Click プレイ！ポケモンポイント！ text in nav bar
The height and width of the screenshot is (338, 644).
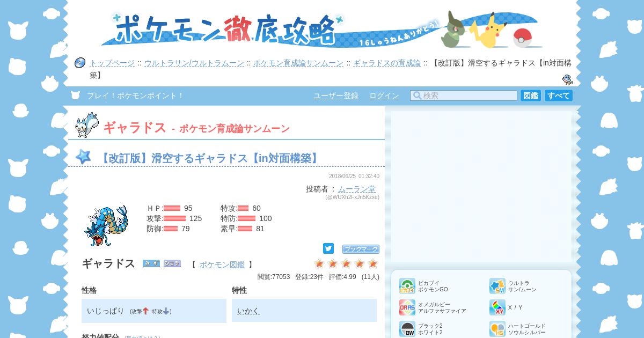pos(135,95)
